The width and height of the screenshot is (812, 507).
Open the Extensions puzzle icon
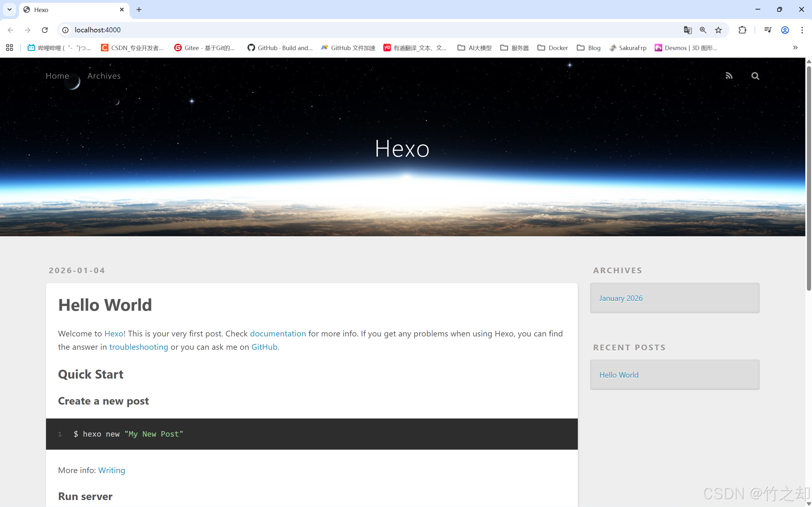coord(742,30)
